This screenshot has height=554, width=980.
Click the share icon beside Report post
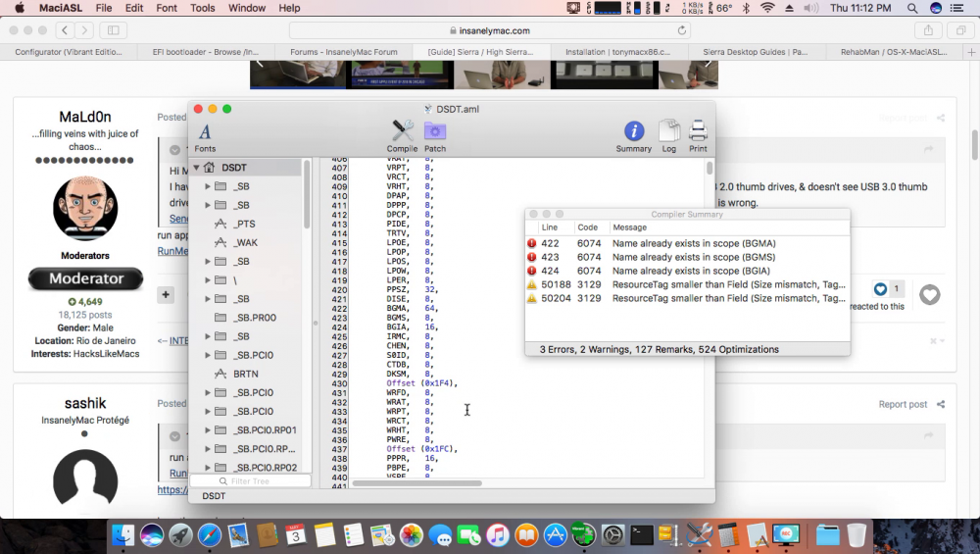[x=941, y=405]
